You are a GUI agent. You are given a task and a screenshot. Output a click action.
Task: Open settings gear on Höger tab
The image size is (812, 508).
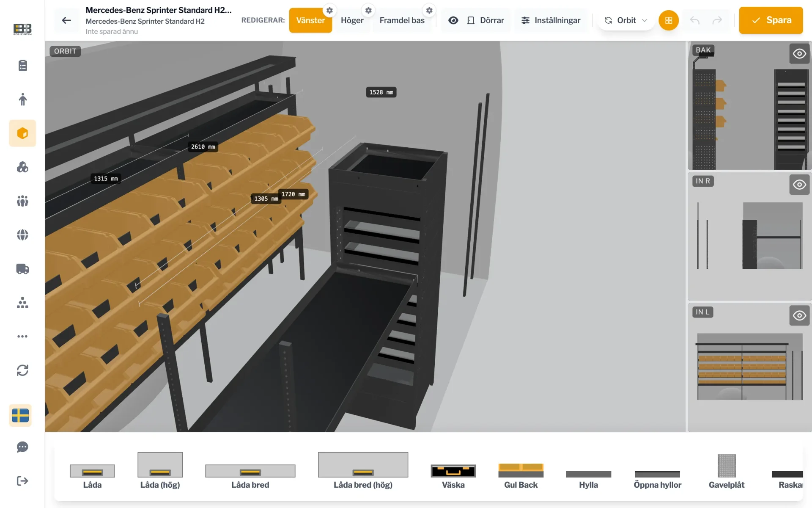point(368,10)
